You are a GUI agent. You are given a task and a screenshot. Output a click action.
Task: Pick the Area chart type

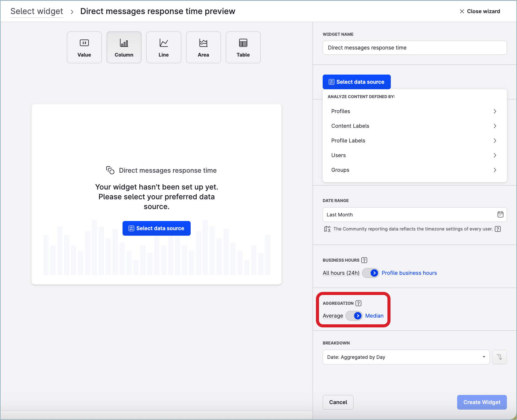pos(203,47)
